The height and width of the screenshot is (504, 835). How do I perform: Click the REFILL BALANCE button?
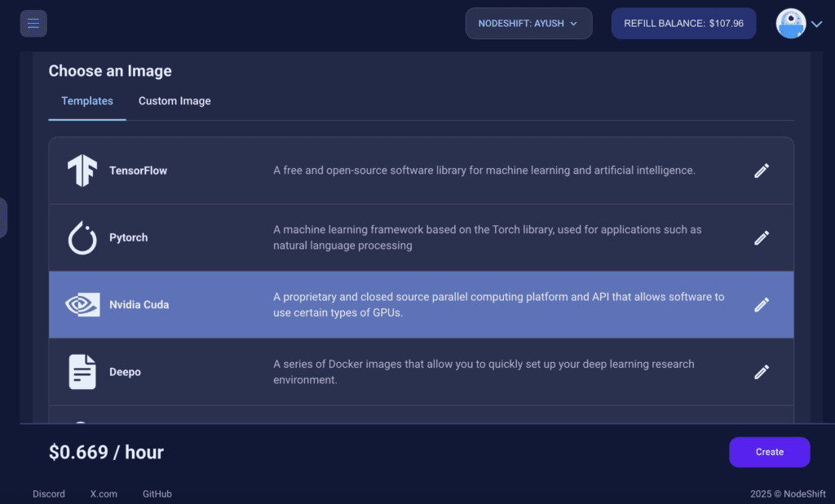coord(683,24)
